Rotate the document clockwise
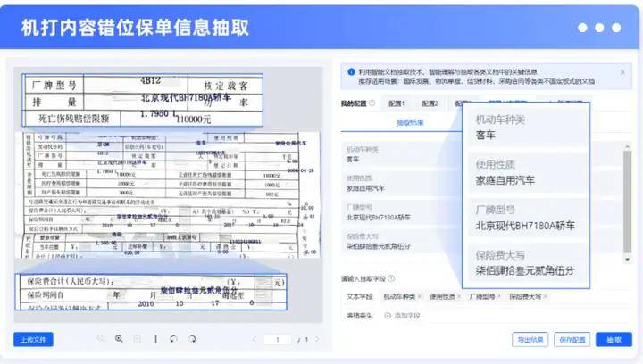 [192, 339]
